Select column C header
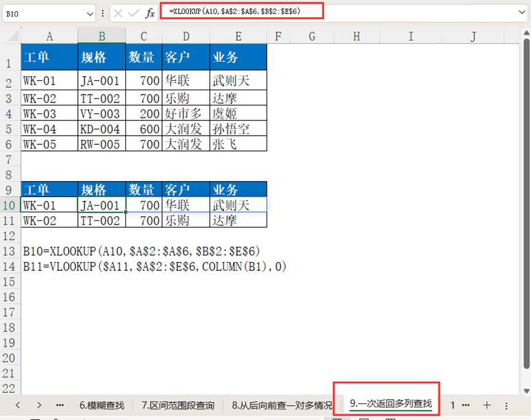 tap(144, 36)
